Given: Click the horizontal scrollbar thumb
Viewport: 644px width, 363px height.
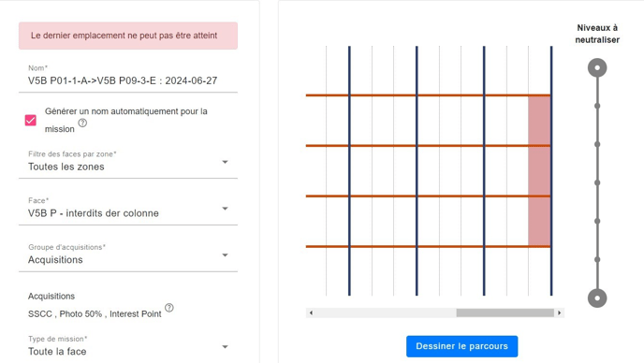Looking at the screenshot, I should click(x=505, y=312).
